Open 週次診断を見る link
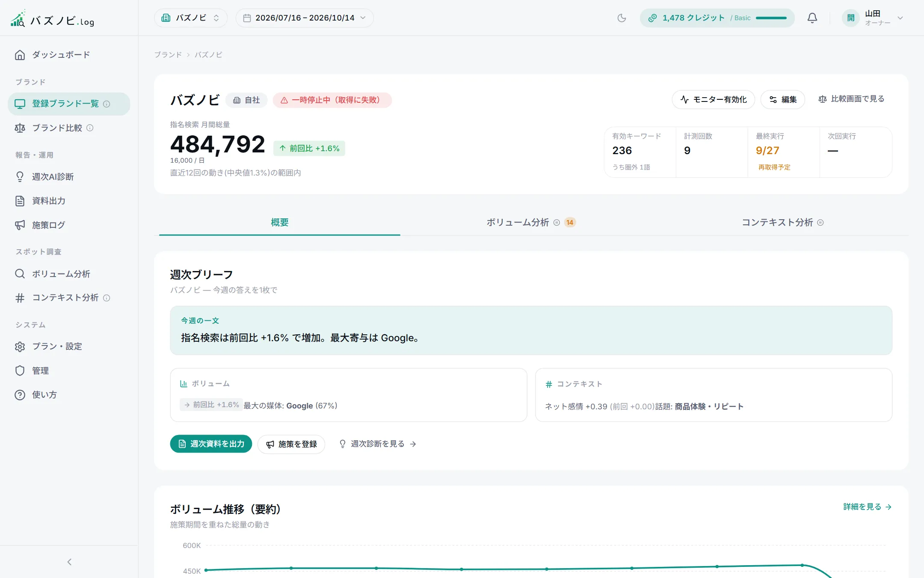The height and width of the screenshot is (578, 924). point(378,444)
